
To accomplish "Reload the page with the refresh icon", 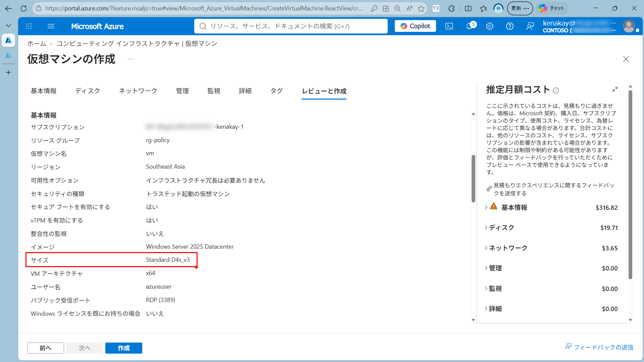I will click(x=23, y=8).
